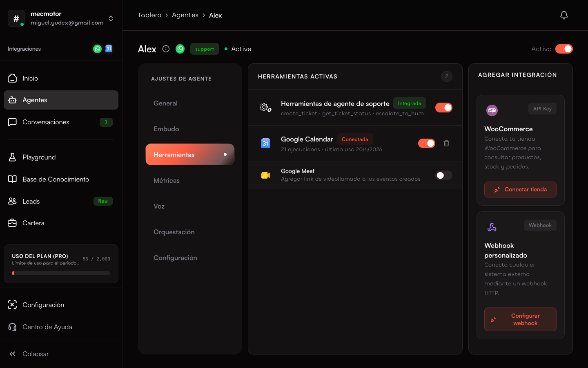The height and width of the screenshot is (368, 588).
Task: Delete the Google Calendar integration
Action: (x=446, y=143)
